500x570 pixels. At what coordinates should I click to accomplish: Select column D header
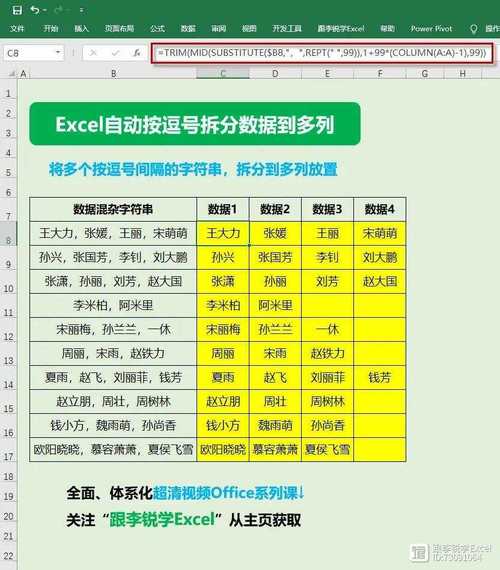point(275,74)
